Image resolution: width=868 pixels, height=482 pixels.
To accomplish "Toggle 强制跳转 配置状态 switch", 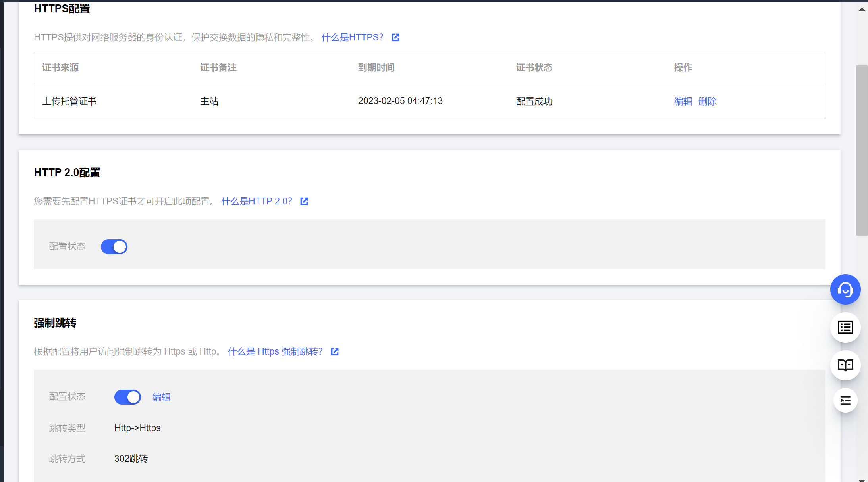I will 127,397.
